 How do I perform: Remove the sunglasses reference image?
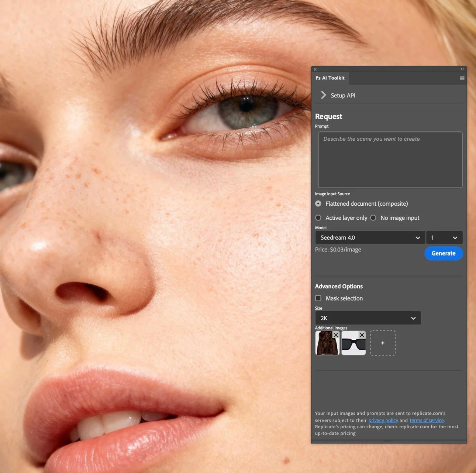coord(362,335)
